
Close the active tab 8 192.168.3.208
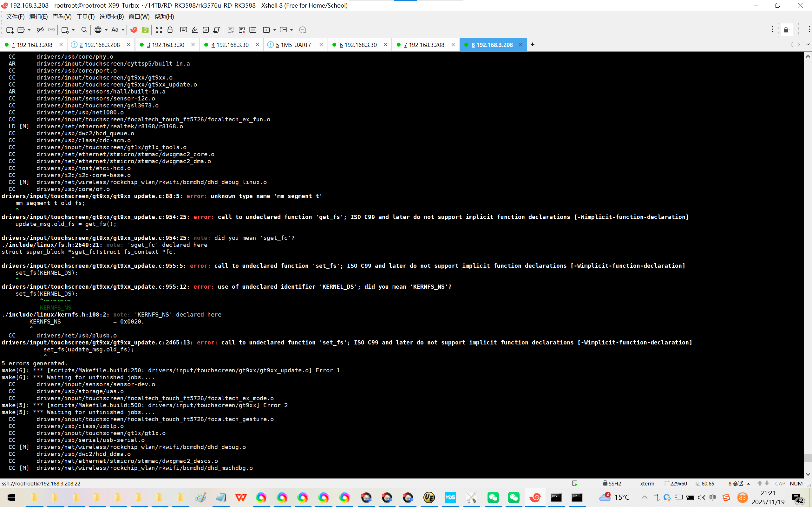tap(521, 45)
